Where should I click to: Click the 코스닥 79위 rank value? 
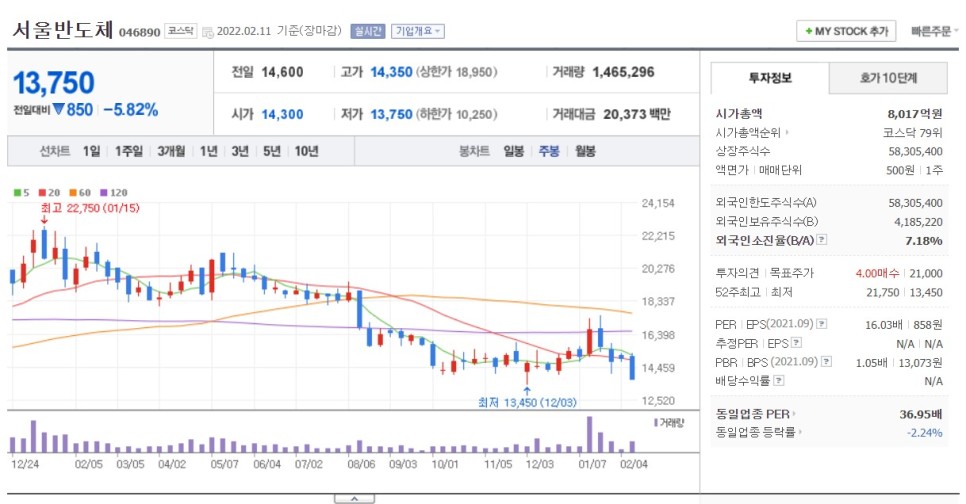click(x=912, y=132)
